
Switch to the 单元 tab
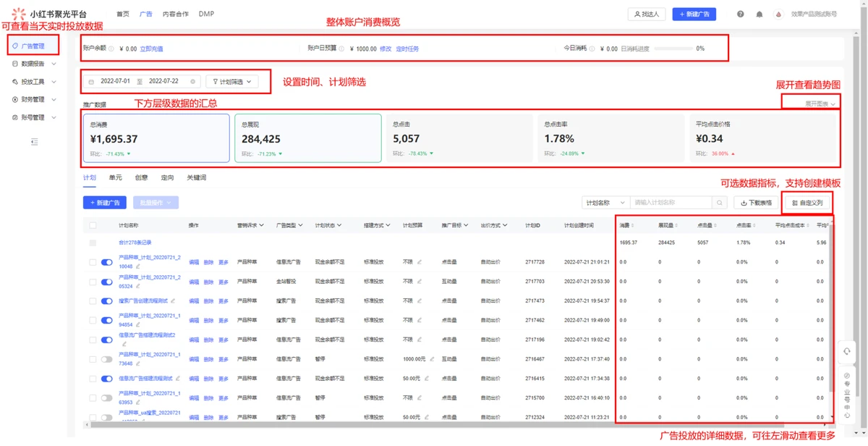point(115,177)
